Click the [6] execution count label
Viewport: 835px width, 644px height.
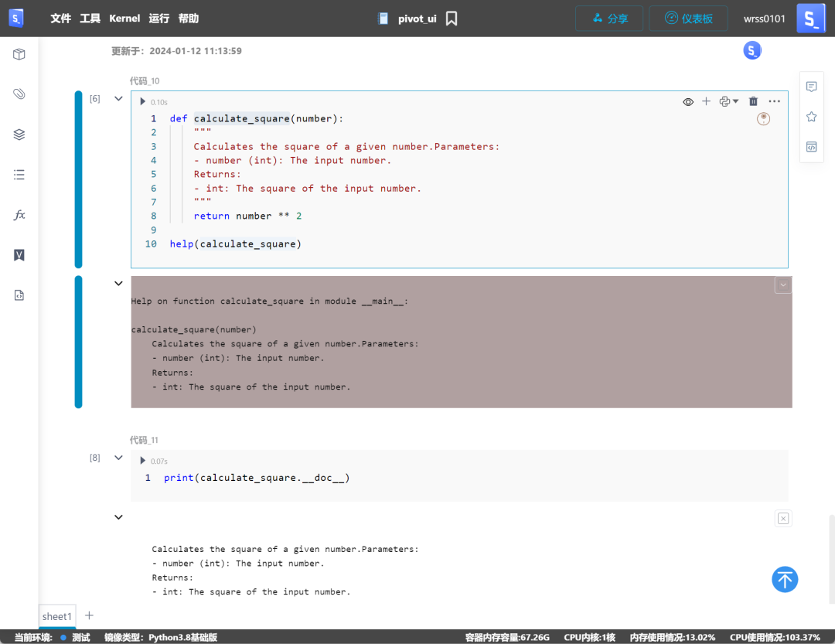[x=95, y=98]
